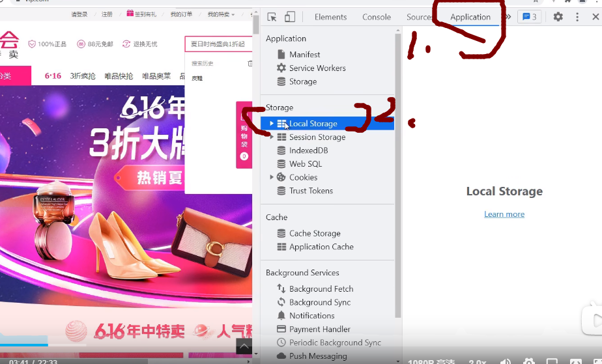Select the Local Storage row

tap(328, 124)
